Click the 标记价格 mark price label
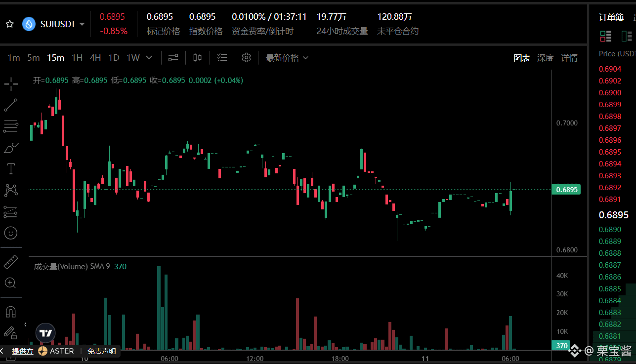 pyautogui.click(x=164, y=31)
